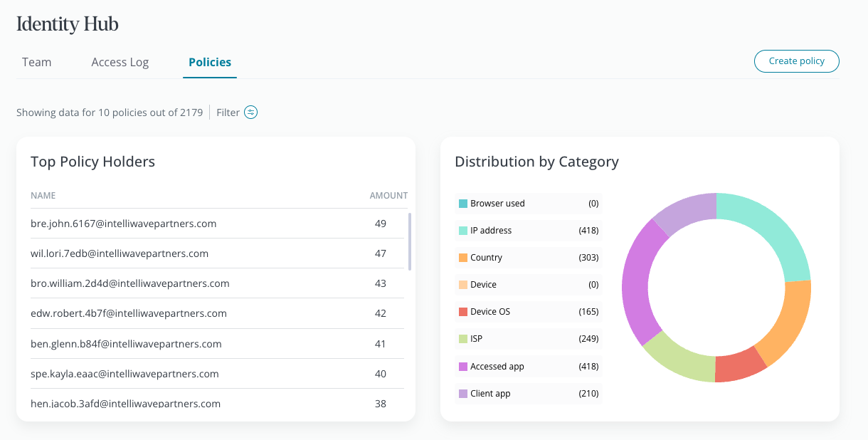Click the Create policy button

tap(796, 61)
